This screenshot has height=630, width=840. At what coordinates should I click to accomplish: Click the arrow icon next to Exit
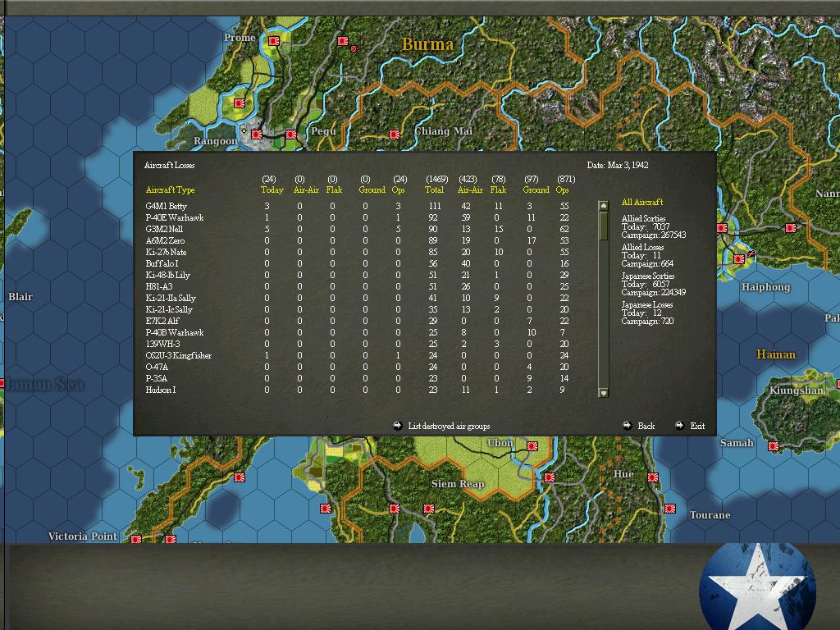(x=680, y=426)
